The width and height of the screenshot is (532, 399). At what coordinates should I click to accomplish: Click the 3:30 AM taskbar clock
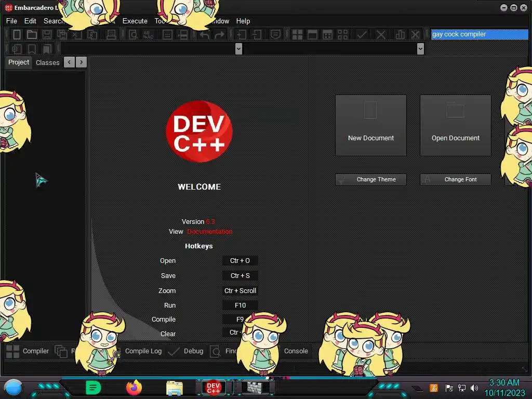(x=504, y=383)
